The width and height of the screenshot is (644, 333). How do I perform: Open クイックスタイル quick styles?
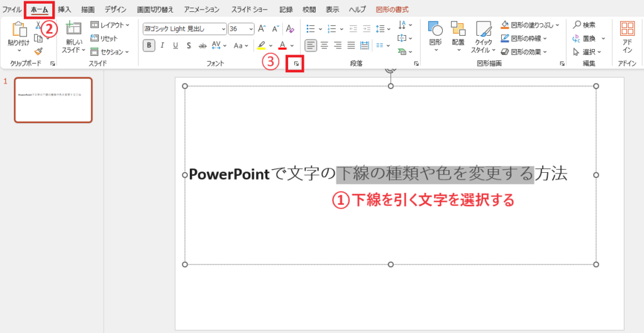[484, 38]
